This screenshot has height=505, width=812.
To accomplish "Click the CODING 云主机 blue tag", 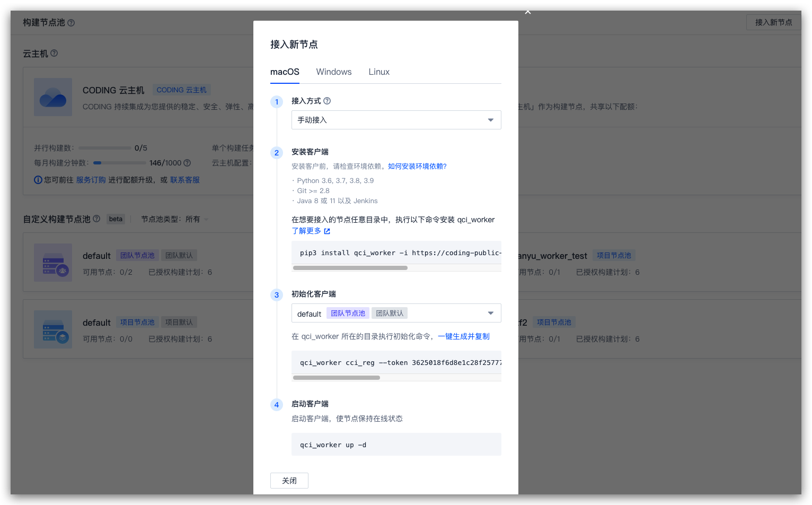I will point(182,90).
